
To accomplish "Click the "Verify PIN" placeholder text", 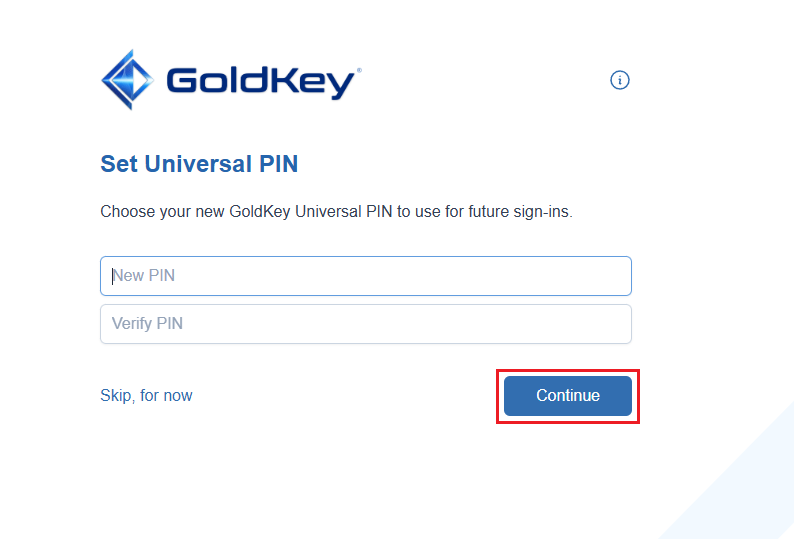I will tap(147, 324).
